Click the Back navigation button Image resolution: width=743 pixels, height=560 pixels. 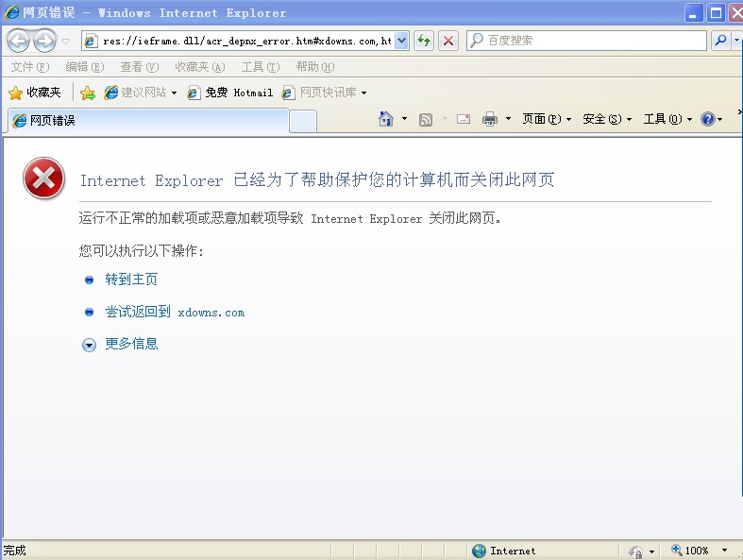[x=19, y=41]
